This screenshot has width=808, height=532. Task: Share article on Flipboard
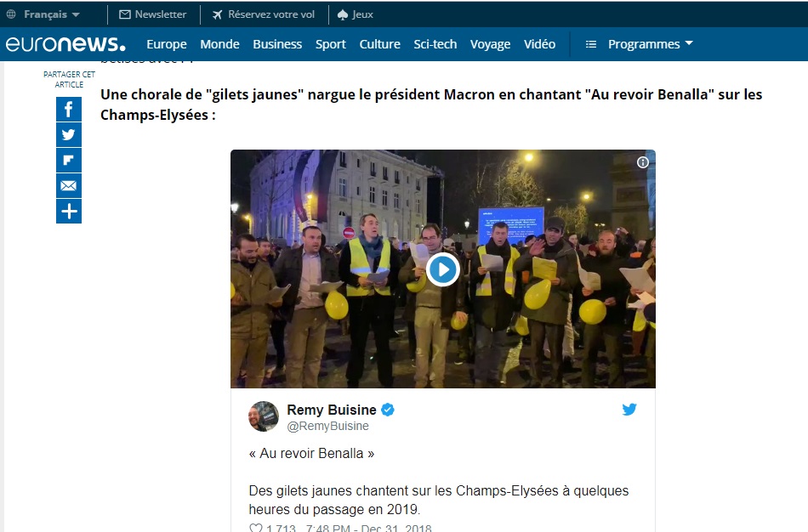(69, 160)
